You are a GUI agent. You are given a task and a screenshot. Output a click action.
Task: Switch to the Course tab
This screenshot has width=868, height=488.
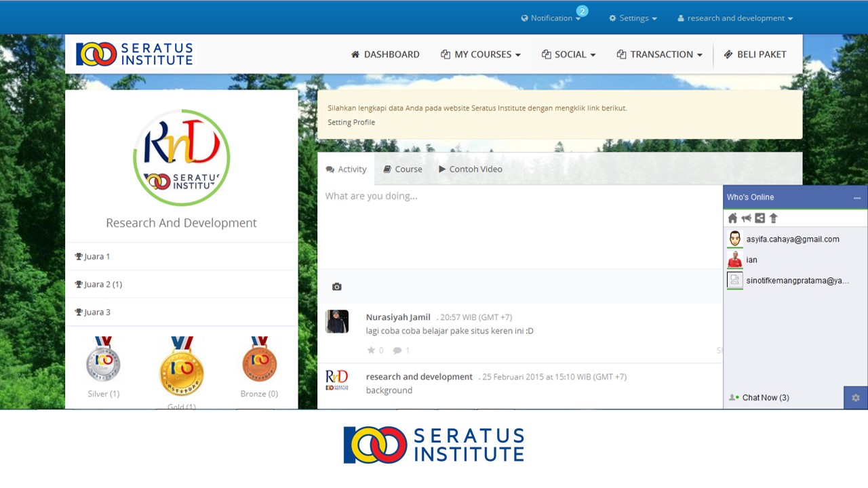[x=403, y=169]
